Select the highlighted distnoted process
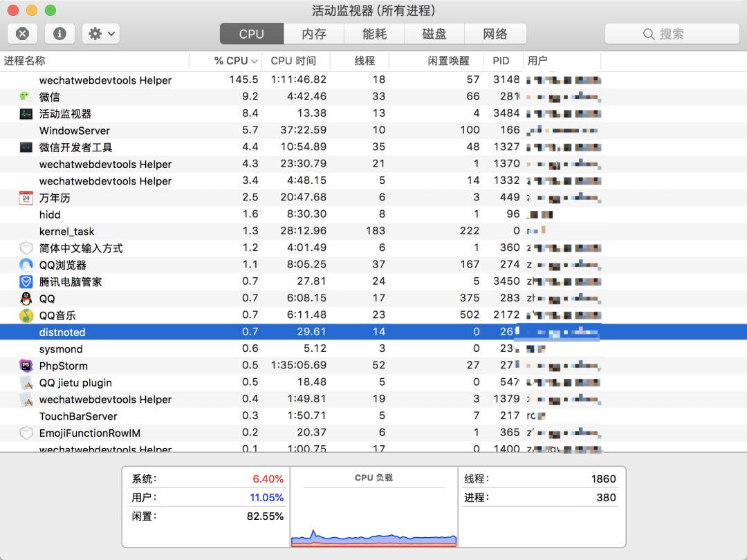 click(x=373, y=332)
